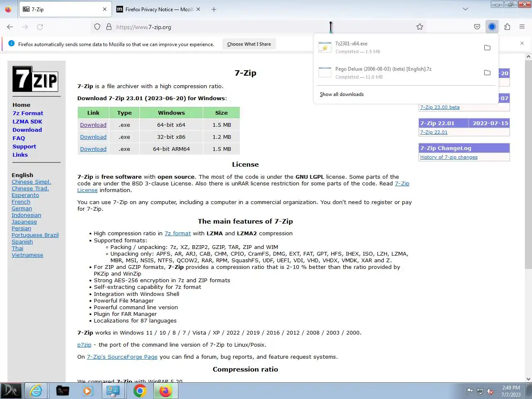Click the Choose What I Share button
Screen dimensions: 532x399
click(x=249, y=44)
